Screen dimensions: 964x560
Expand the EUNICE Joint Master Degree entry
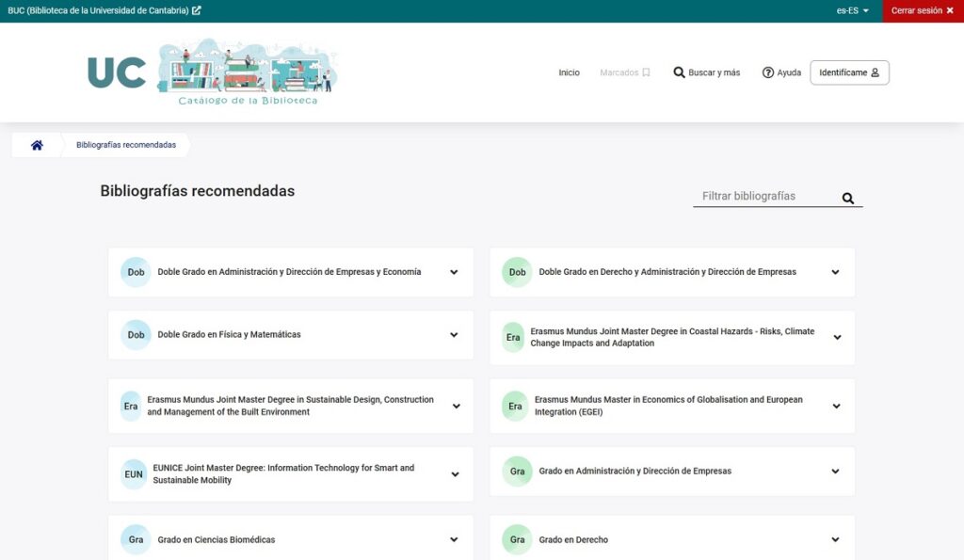tap(455, 474)
